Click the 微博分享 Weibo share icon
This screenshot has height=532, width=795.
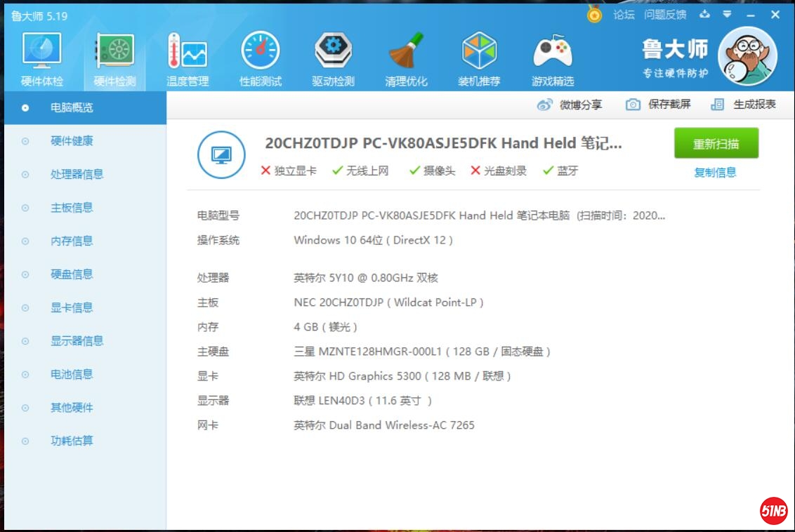point(545,105)
